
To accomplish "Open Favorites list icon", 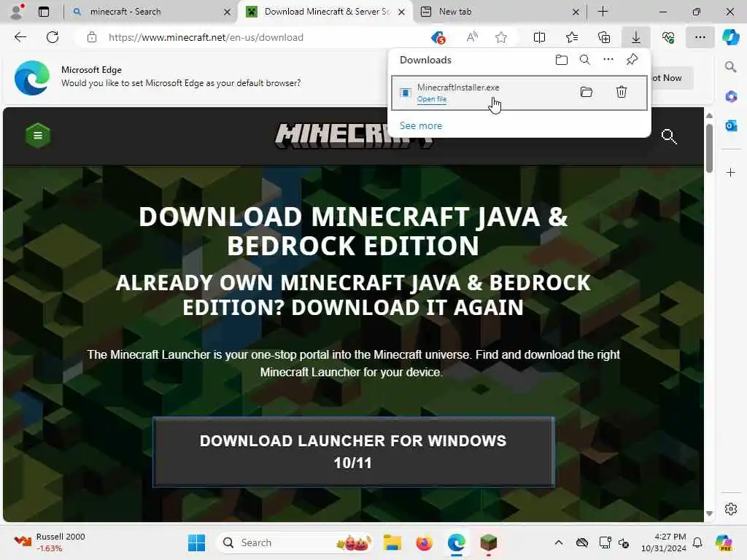I will pyautogui.click(x=572, y=37).
